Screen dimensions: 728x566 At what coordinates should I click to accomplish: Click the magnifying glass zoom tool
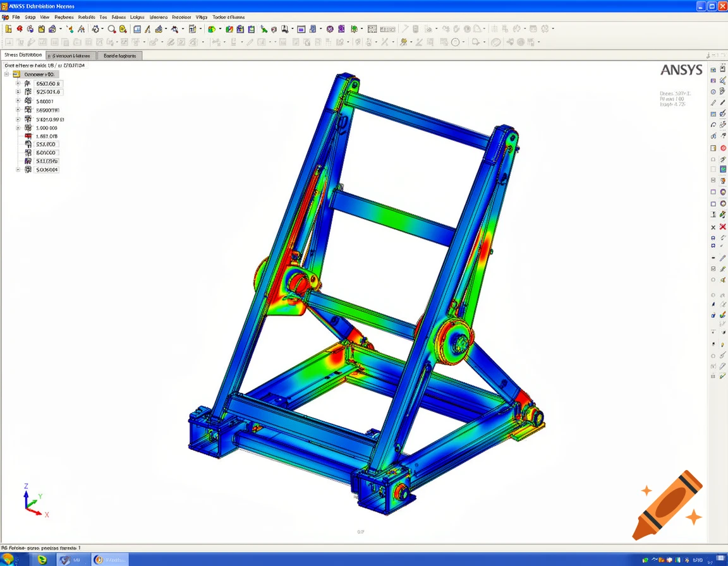click(x=111, y=29)
